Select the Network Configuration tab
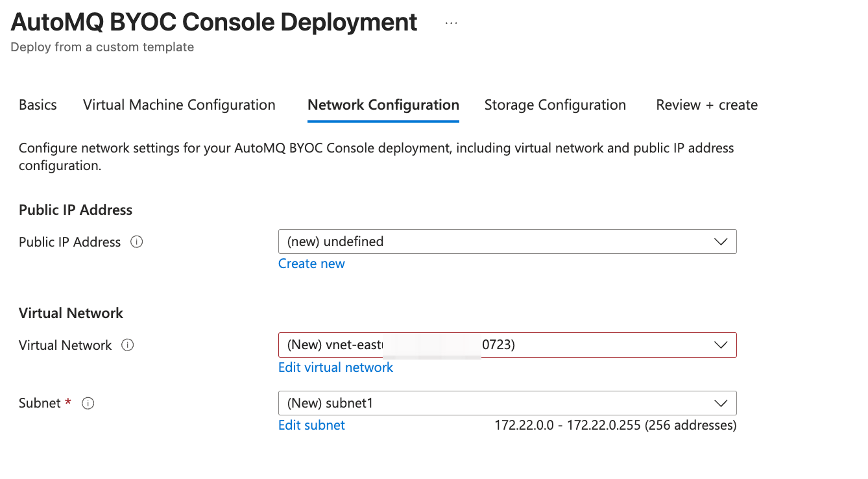The height and width of the screenshot is (479, 868). 383,105
